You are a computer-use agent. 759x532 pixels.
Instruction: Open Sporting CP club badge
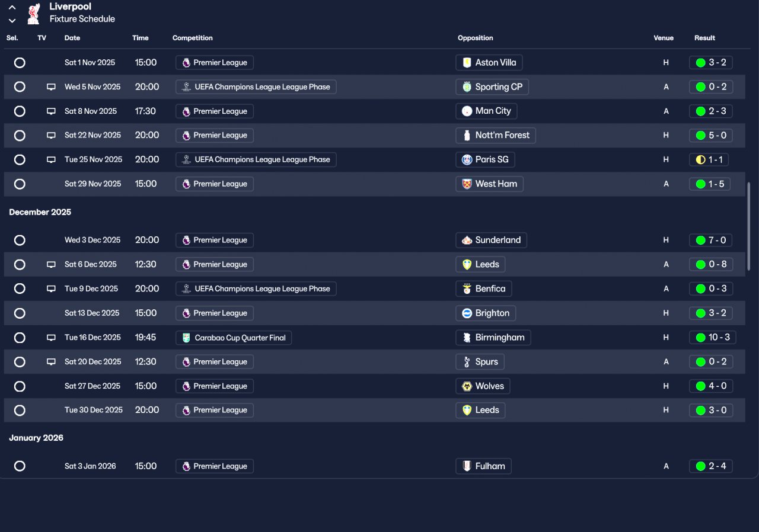(467, 87)
